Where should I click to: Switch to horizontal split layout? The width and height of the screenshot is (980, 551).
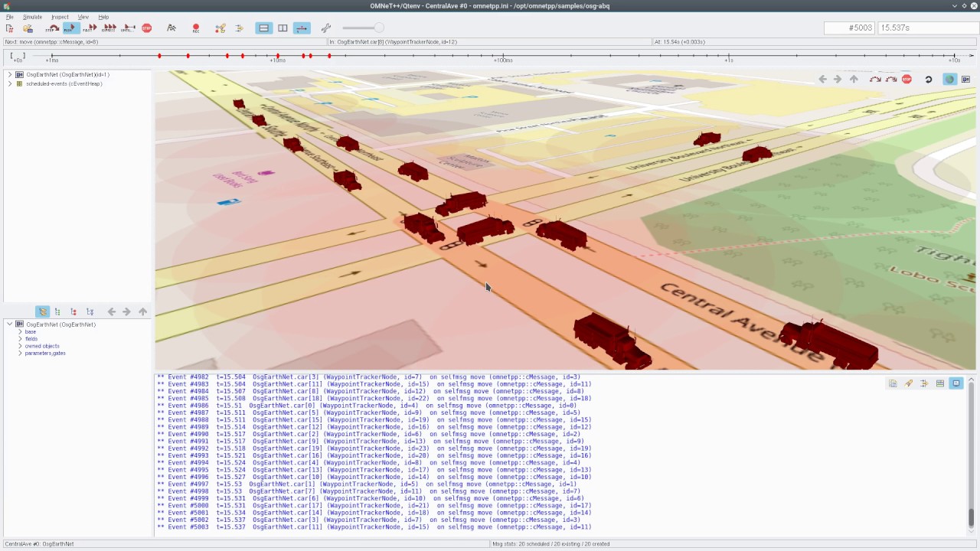tap(263, 28)
